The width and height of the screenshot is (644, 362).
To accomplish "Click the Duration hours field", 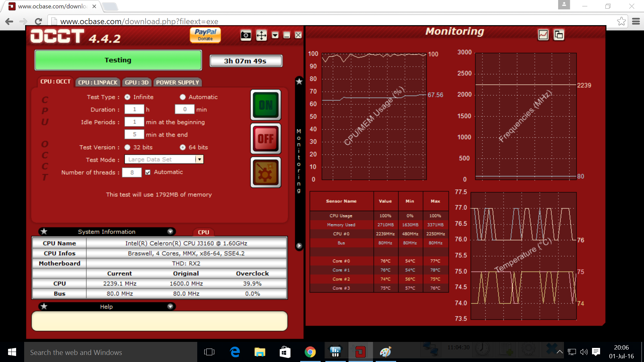I will (x=134, y=109).
